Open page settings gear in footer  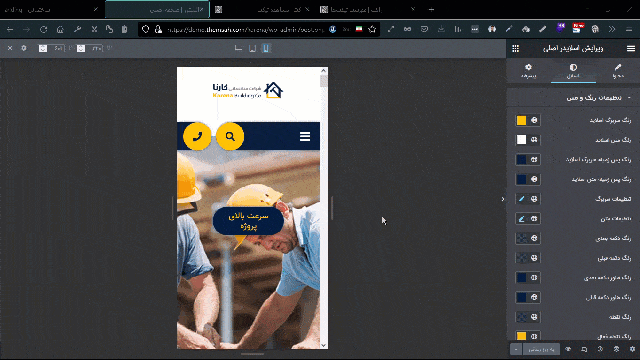point(632,349)
